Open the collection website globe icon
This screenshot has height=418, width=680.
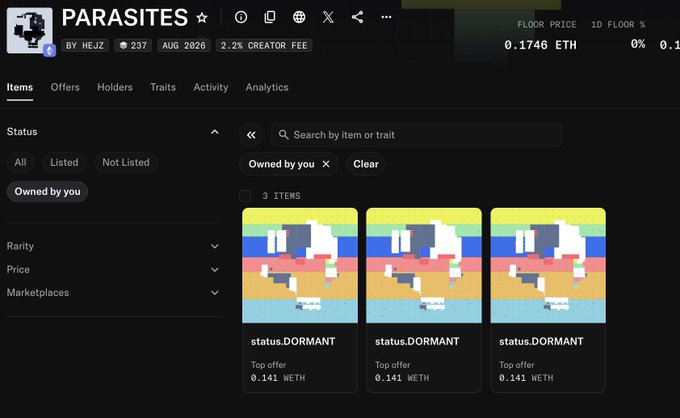coord(299,17)
